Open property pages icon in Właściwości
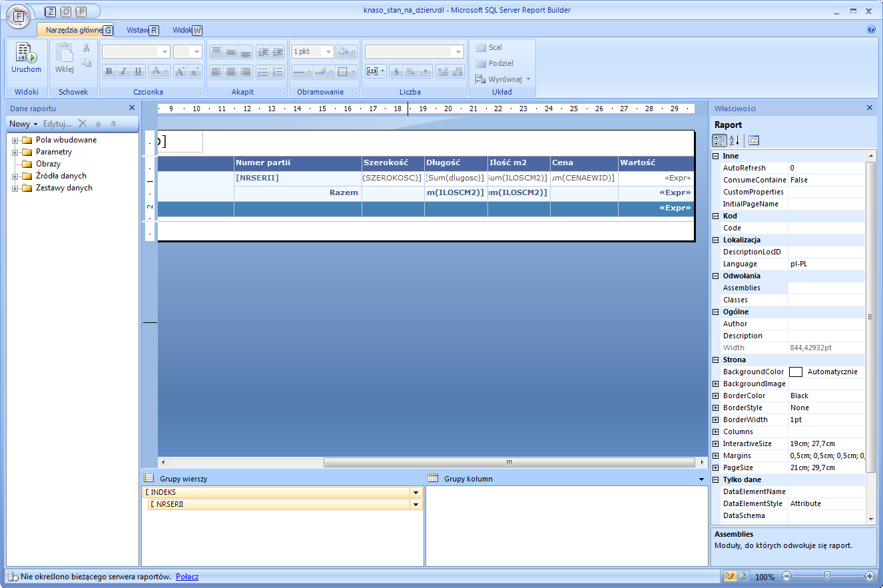Screen dimensions: 883x588 coord(754,141)
